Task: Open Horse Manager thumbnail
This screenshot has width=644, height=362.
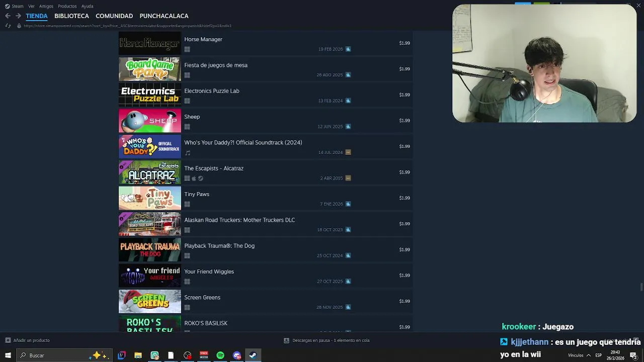Action: point(150,43)
